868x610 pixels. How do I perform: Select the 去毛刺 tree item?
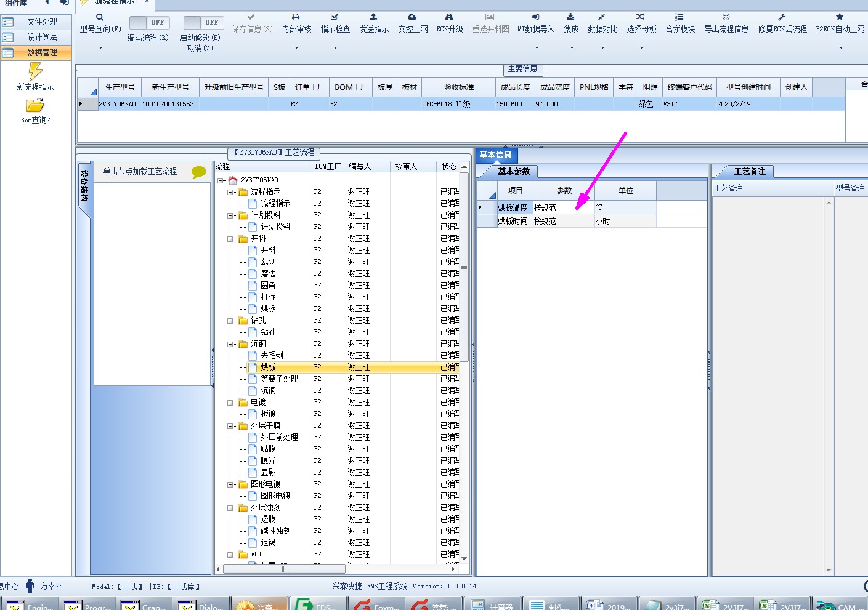coord(272,356)
